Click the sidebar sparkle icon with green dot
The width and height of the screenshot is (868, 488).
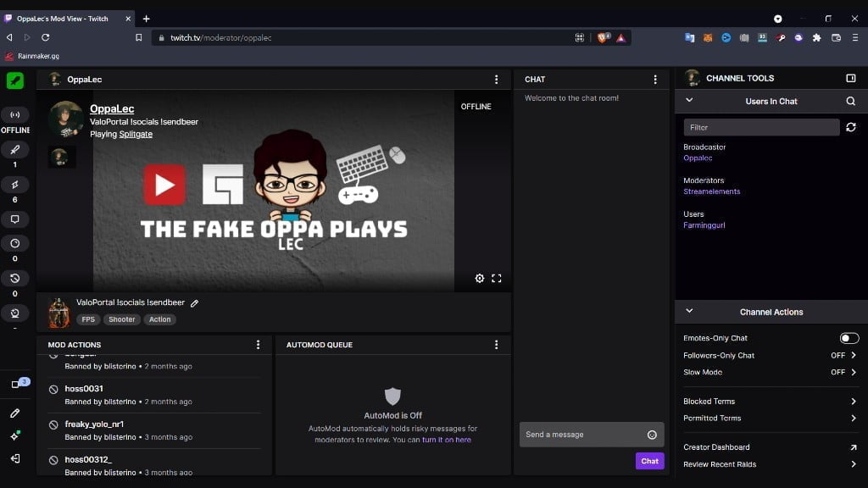coord(15,436)
